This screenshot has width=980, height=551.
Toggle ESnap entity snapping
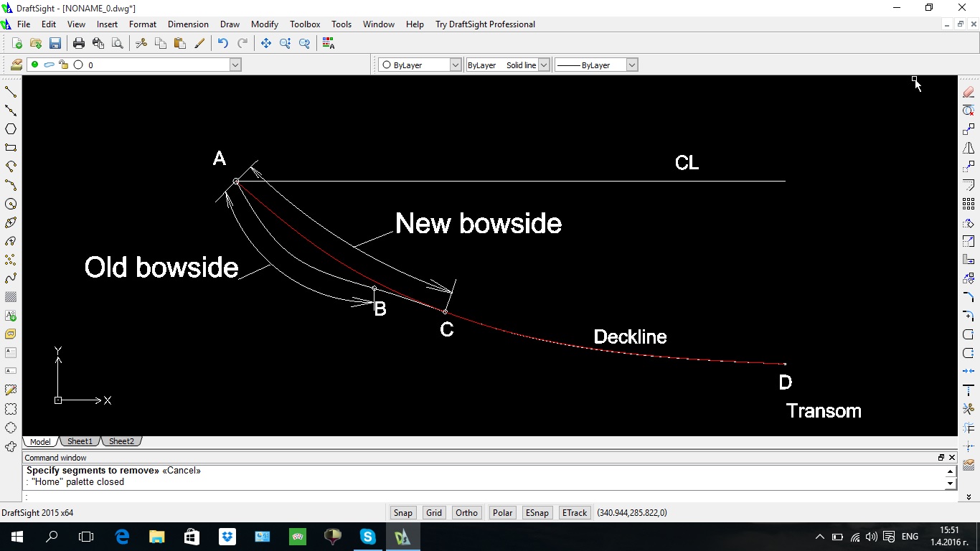[x=537, y=513]
